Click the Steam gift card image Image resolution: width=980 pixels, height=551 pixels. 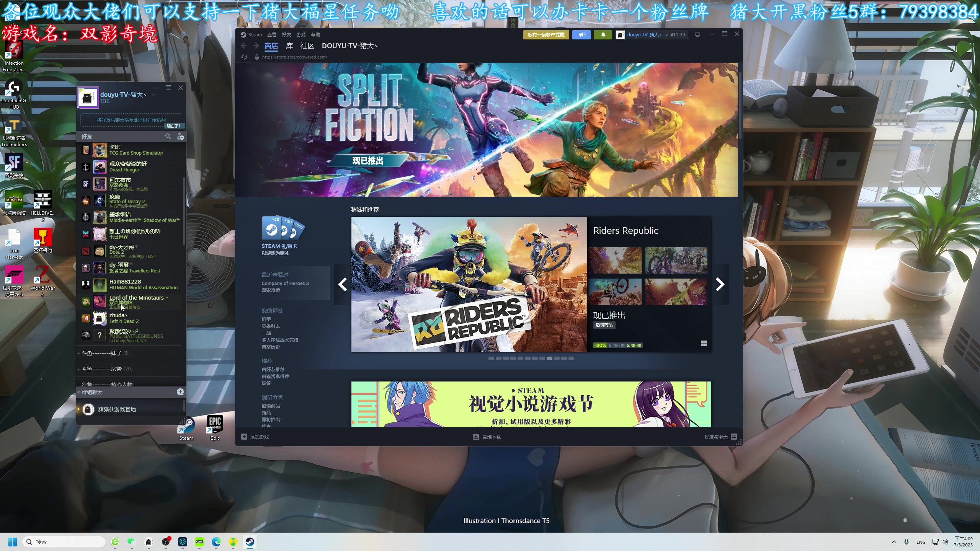(x=283, y=228)
